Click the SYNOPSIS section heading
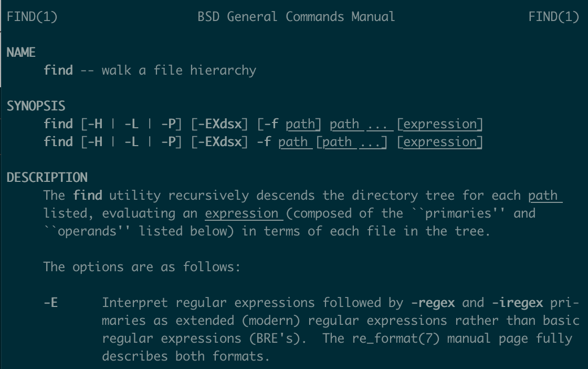The image size is (588, 369). [36, 106]
